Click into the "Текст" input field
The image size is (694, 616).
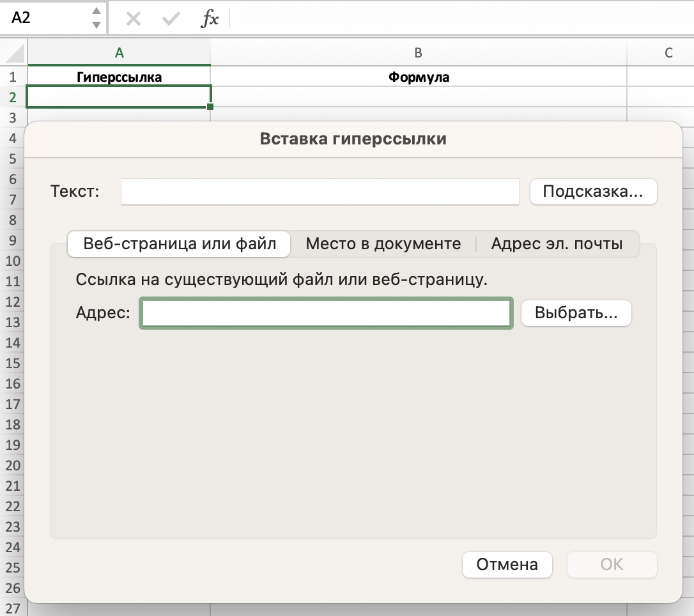(x=320, y=192)
